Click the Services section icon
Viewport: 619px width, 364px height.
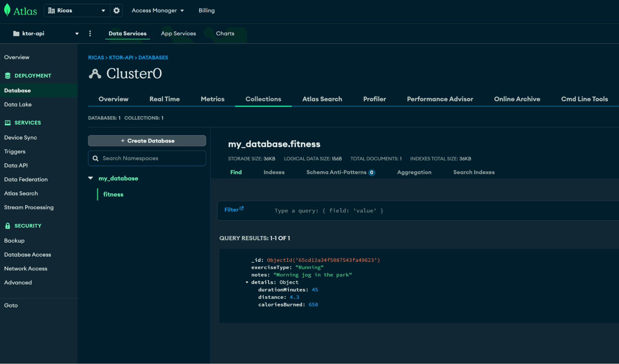[7, 122]
